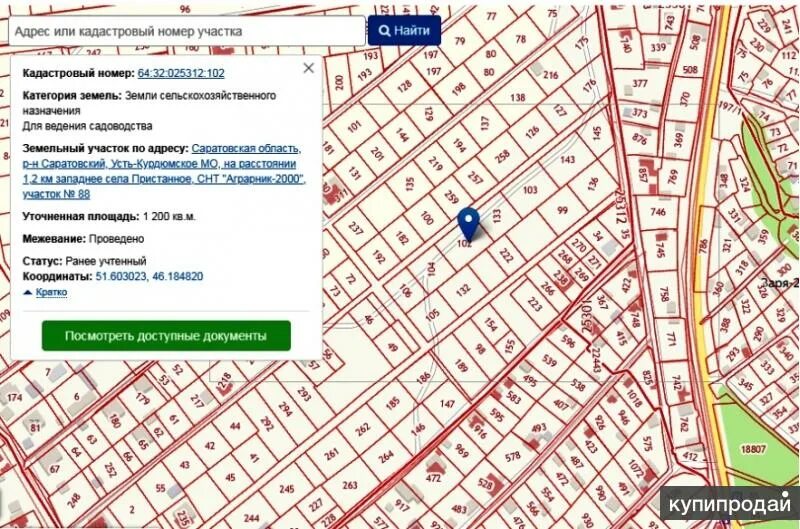Select parcel 105 on the map

point(432,314)
